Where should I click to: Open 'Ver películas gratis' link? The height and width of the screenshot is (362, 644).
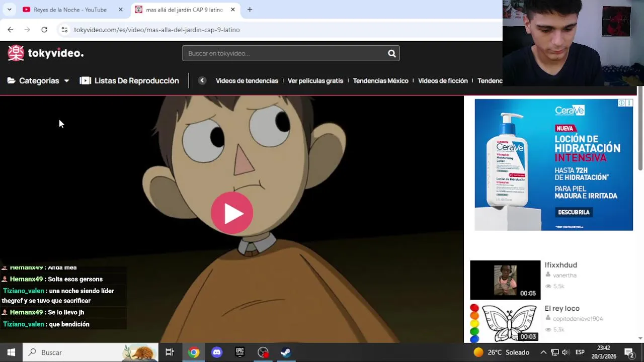tap(315, 80)
